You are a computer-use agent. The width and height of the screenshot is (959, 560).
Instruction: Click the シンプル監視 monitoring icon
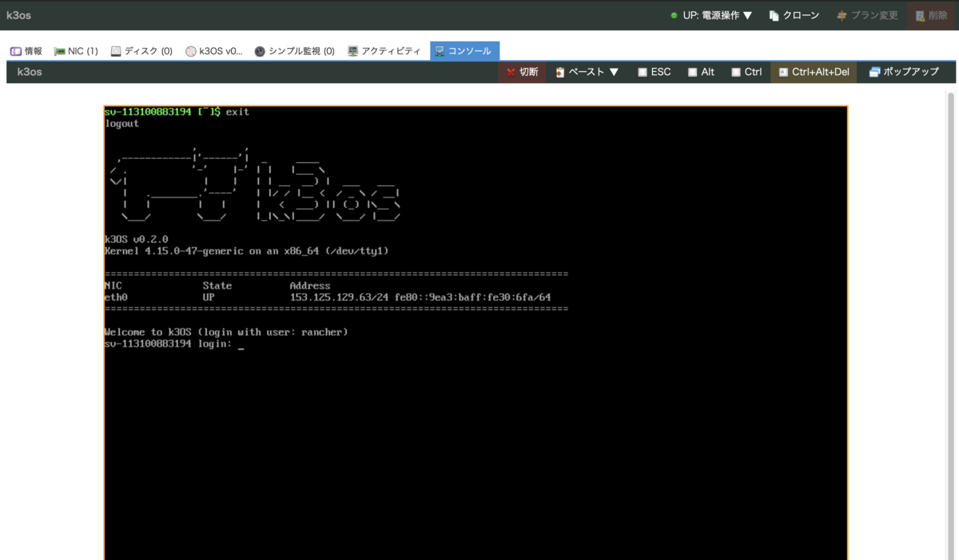(x=260, y=51)
